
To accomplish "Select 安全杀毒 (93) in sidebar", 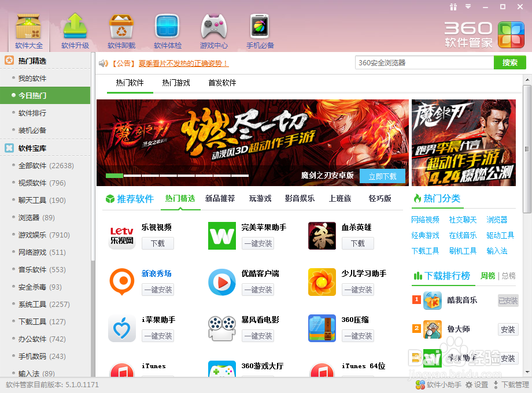I will tap(45, 287).
